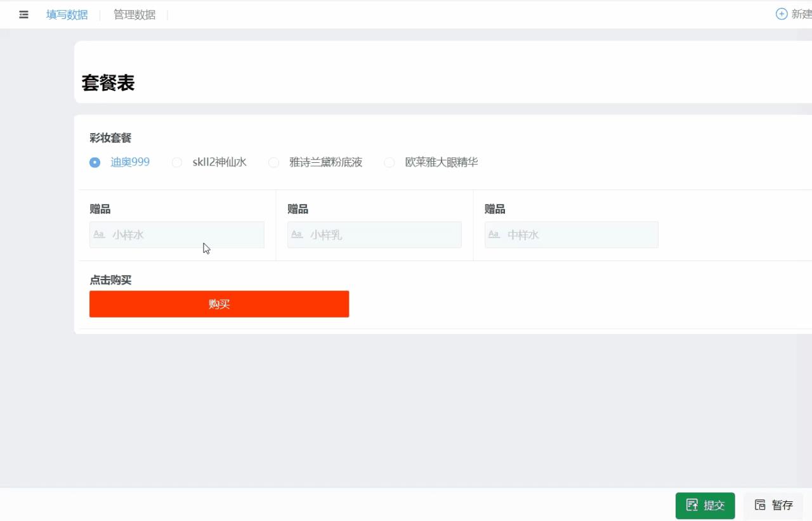Click the plus icon beside 新建

pos(782,14)
